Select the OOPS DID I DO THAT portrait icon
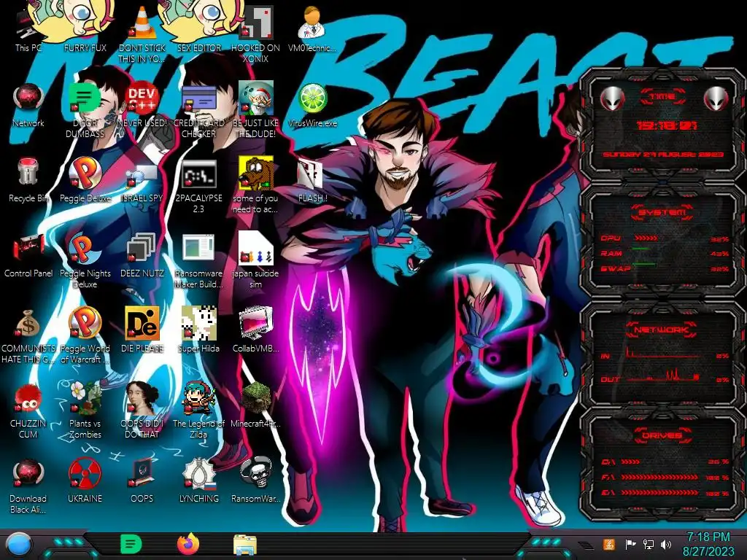This screenshot has height=560, width=747. [142, 410]
